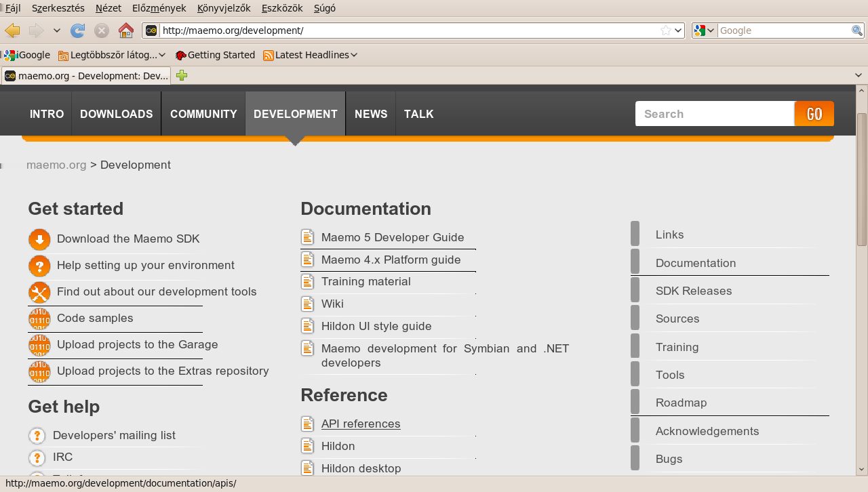The width and height of the screenshot is (868, 492).
Task: Click the vertical scrollbar thumb
Action: (862, 180)
